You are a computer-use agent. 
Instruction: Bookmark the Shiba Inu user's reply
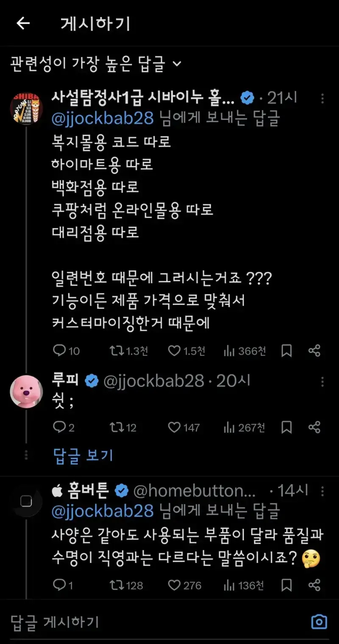tap(287, 351)
